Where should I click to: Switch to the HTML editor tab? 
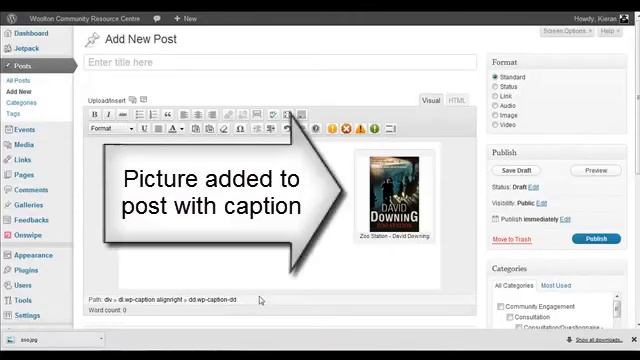[x=456, y=100]
